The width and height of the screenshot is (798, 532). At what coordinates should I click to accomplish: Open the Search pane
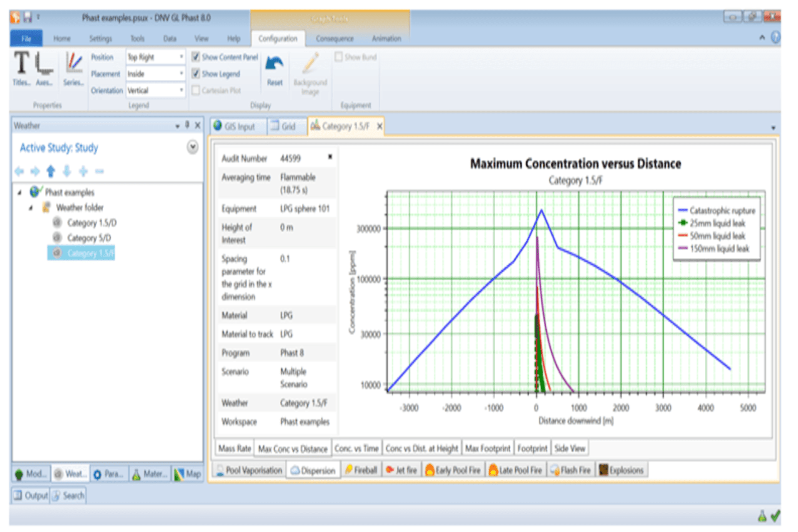click(x=68, y=496)
